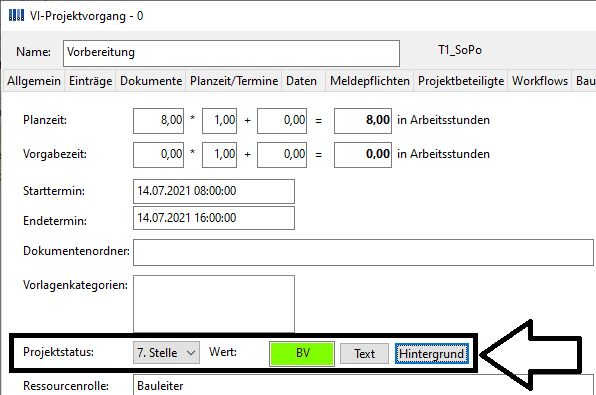Click the Starttermin date field
Screen dimensions: 596x395
tap(214, 191)
